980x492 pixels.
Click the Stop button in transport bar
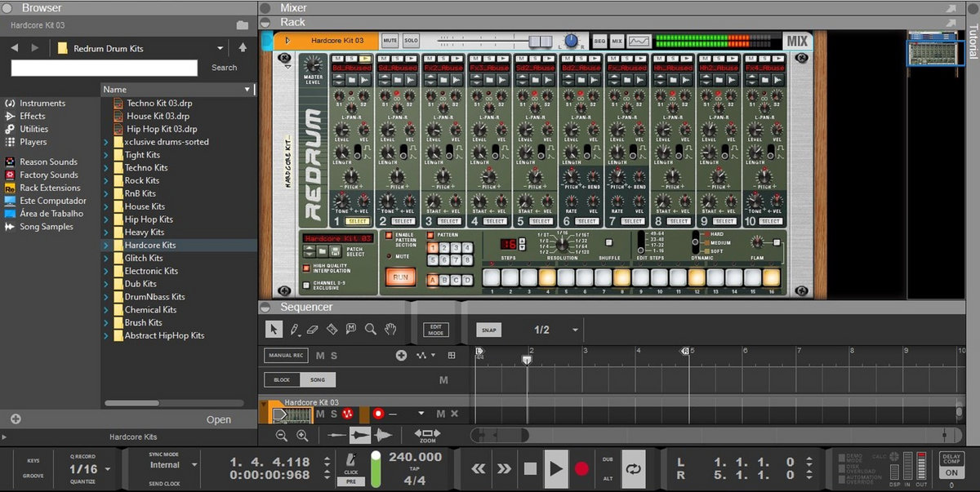530,468
